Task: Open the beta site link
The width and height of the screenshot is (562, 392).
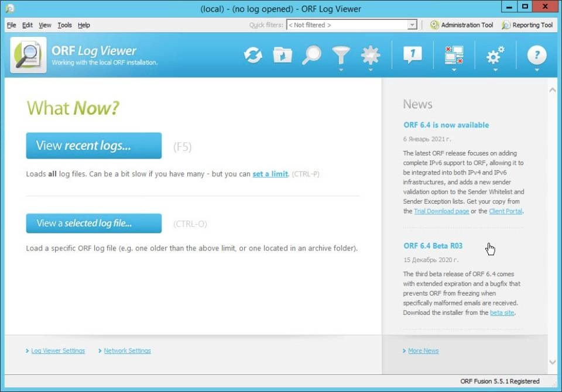Action: click(x=502, y=312)
